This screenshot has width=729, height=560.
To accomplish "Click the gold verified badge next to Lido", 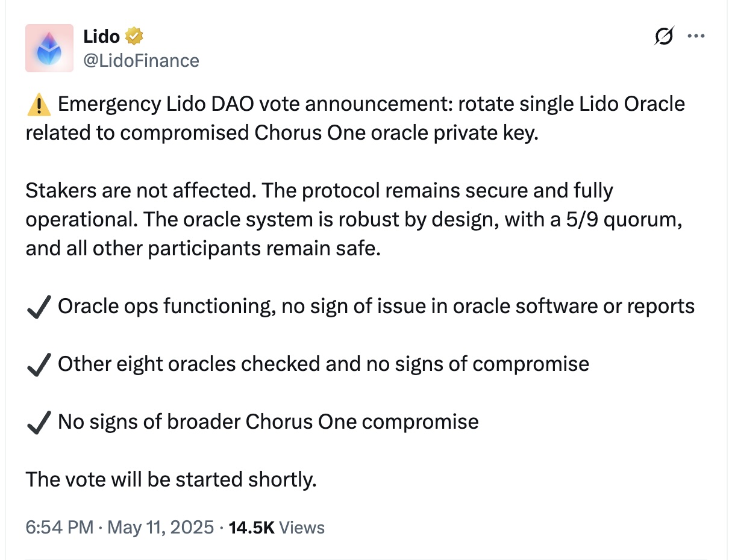I will click(134, 37).
